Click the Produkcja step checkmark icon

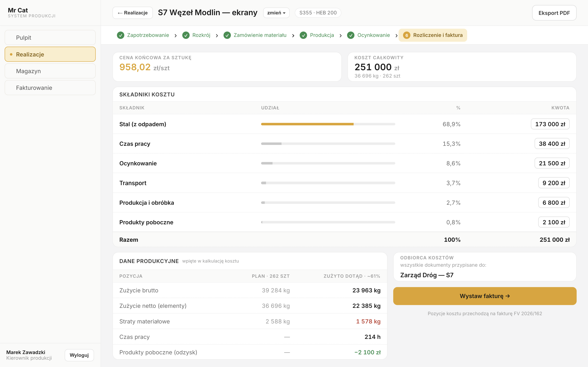(303, 35)
